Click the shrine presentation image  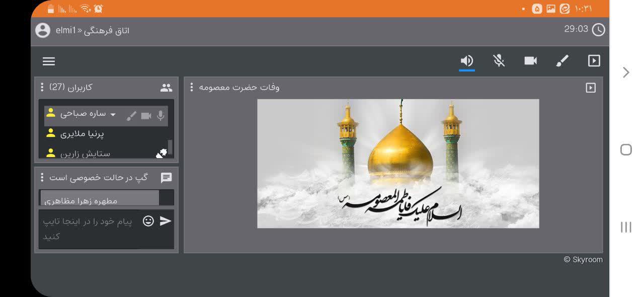tap(398, 164)
